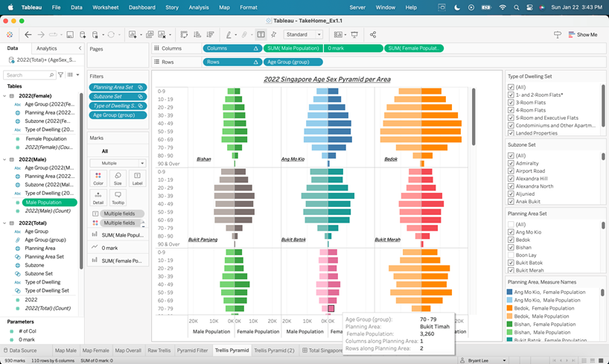Viewport: 609px width, 364px height.
Task: Switch to the Analytics pane
Action: click(x=46, y=48)
